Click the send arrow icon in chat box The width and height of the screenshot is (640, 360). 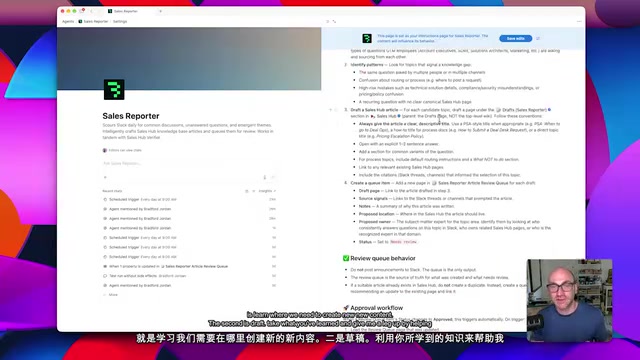(x=273, y=177)
